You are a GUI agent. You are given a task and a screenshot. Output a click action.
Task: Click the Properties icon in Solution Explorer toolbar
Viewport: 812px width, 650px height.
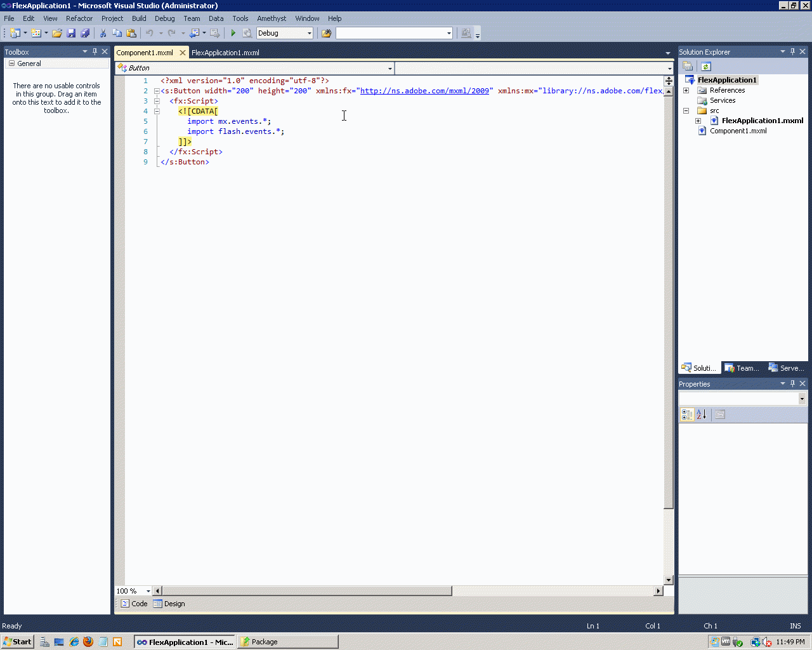coord(688,67)
